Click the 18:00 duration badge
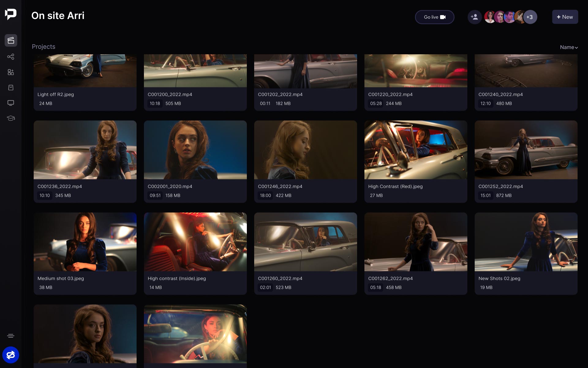588x368 pixels. (266, 195)
